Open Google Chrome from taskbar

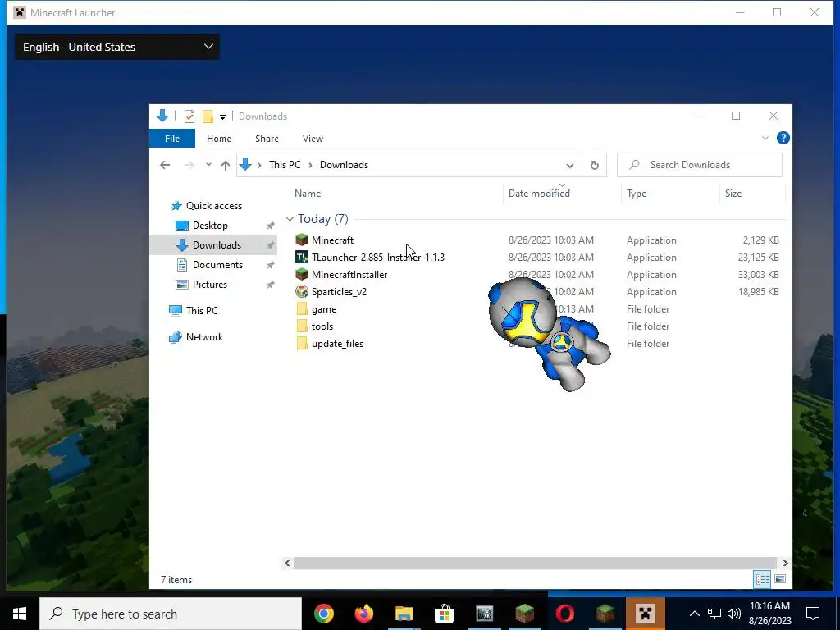point(323,614)
